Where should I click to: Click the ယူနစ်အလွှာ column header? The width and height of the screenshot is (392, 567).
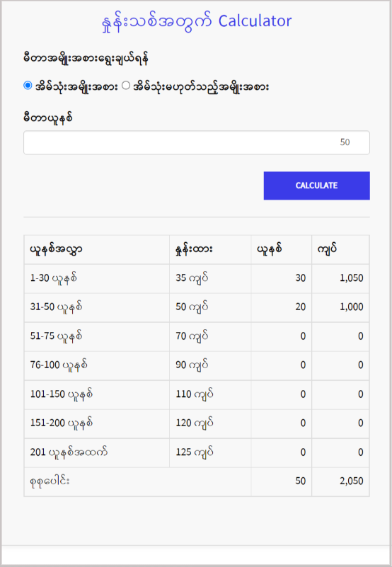click(56, 249)
